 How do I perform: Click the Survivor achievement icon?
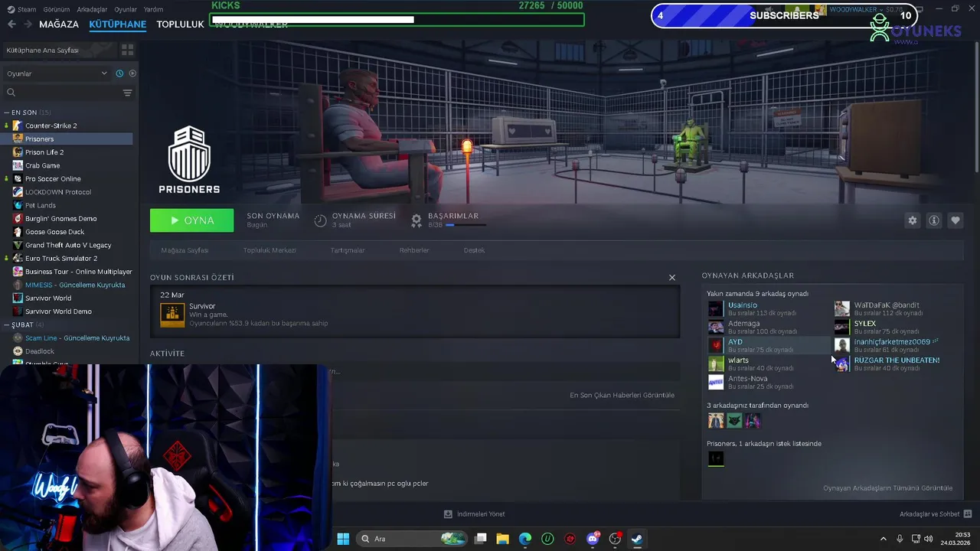point(172,315)
